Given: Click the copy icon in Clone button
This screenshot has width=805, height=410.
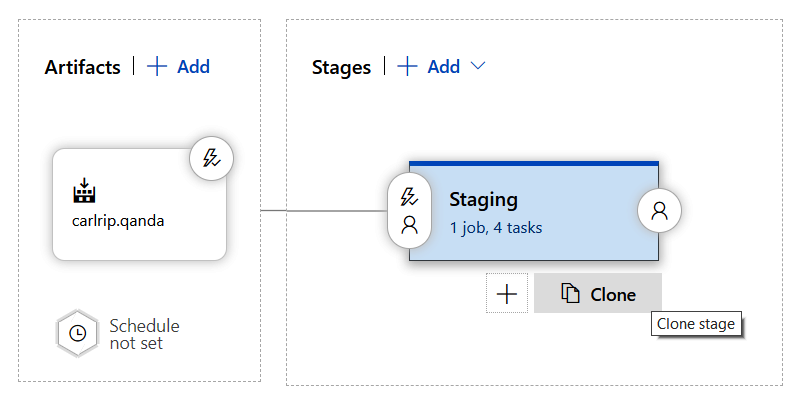Looking at the screenshot, I should coord(571,294).
